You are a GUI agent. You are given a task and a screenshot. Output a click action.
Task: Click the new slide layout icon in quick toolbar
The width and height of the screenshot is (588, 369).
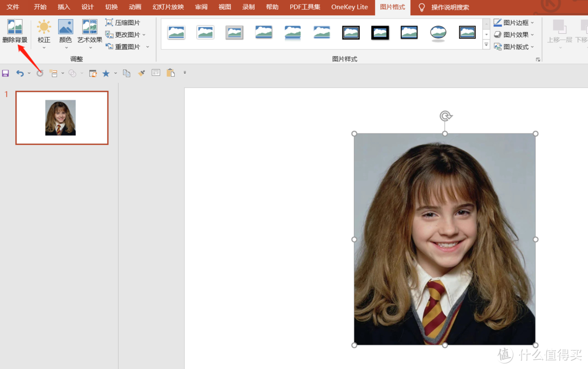coord(54,73)
